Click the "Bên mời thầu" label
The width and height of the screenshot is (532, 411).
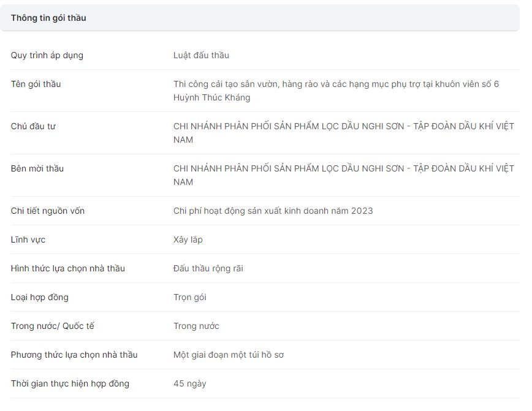pyautogui.click(x=37, y=168)
